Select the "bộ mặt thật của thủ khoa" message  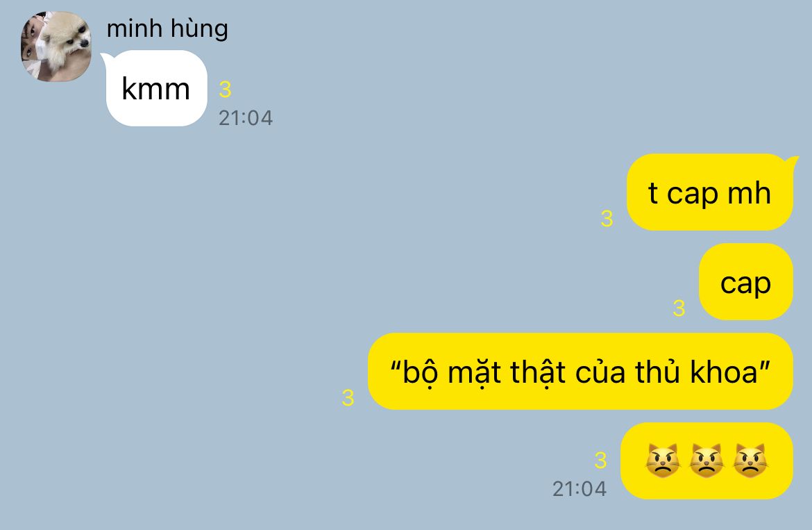[580, 372]
